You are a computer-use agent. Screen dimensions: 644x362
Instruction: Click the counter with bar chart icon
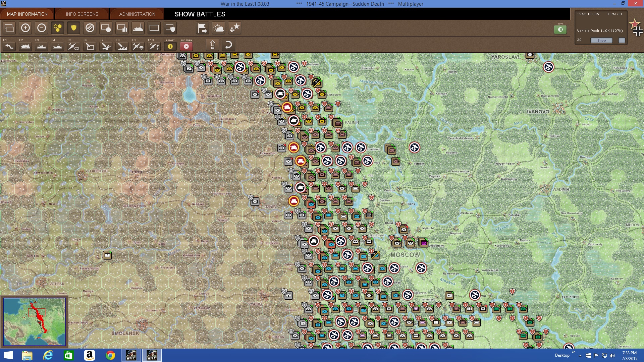pos(122,28)
